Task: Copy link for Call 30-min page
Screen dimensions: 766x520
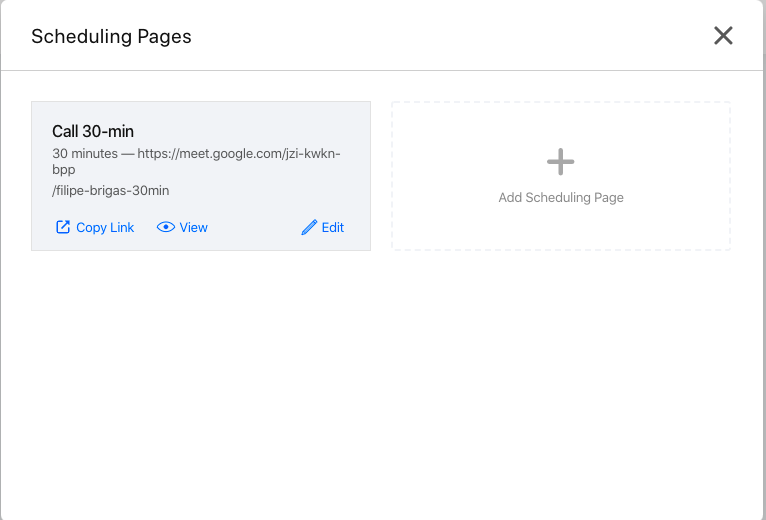Action: point(95,227)
